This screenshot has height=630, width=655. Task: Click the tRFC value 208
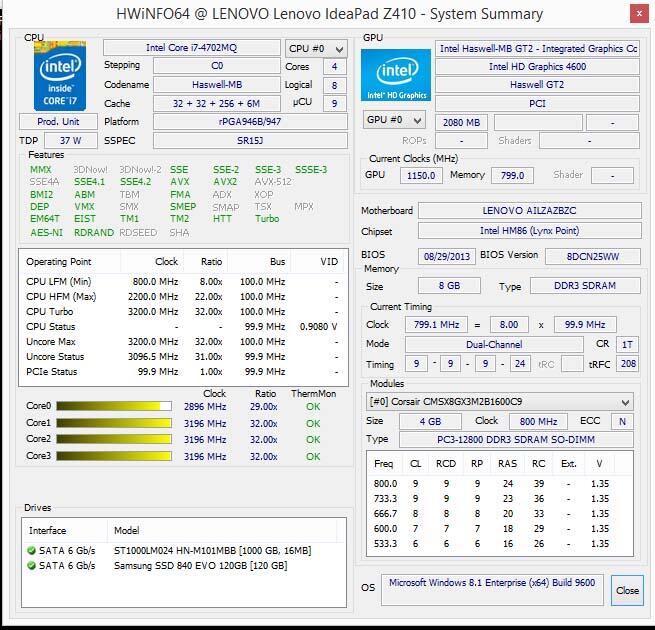pos(628,364)
